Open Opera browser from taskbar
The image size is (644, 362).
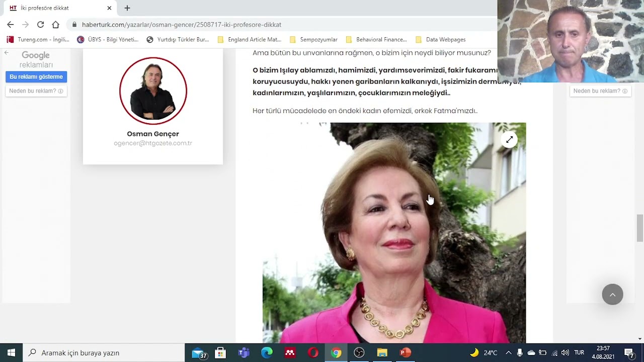pyautogui.click(x=313, y=353)
